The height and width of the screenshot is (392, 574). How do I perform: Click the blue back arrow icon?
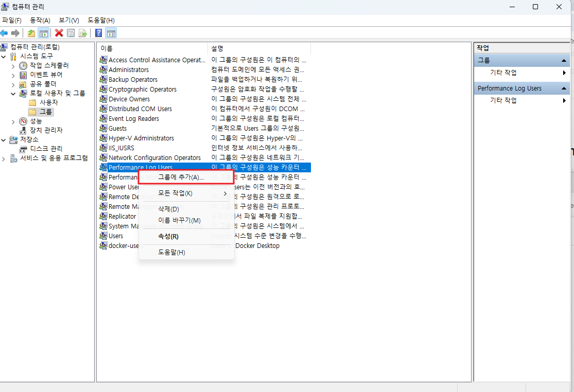click(4, 33)
